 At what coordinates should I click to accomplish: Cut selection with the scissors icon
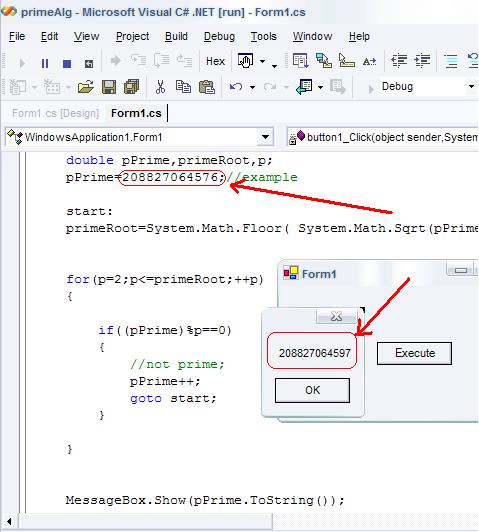tap(160, 87)
